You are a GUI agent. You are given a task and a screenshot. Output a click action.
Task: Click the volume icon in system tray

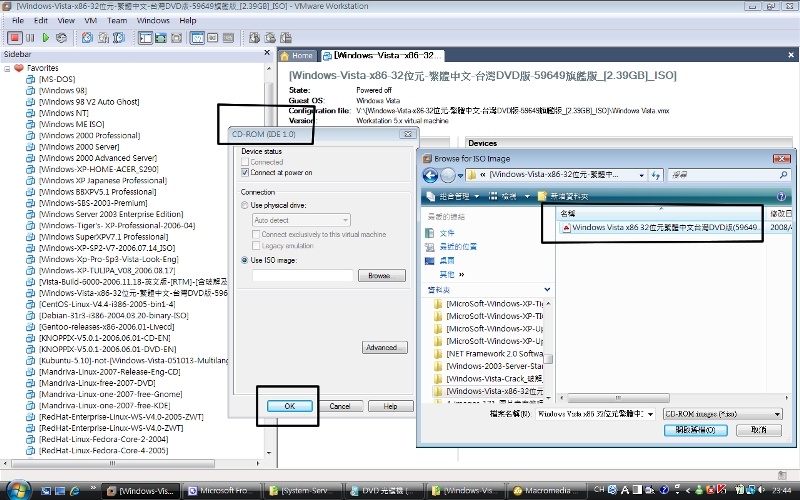click(762, 490)
